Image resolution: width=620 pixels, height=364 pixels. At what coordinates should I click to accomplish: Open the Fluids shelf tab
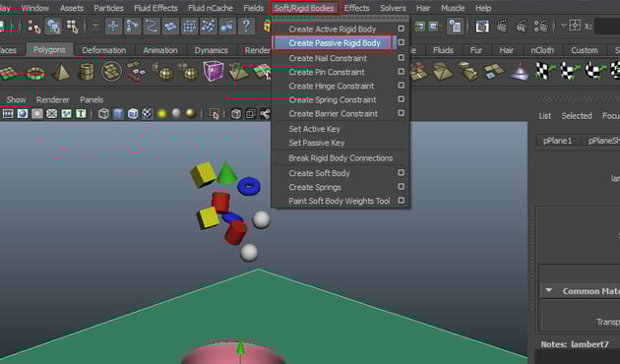click(443, 50)
